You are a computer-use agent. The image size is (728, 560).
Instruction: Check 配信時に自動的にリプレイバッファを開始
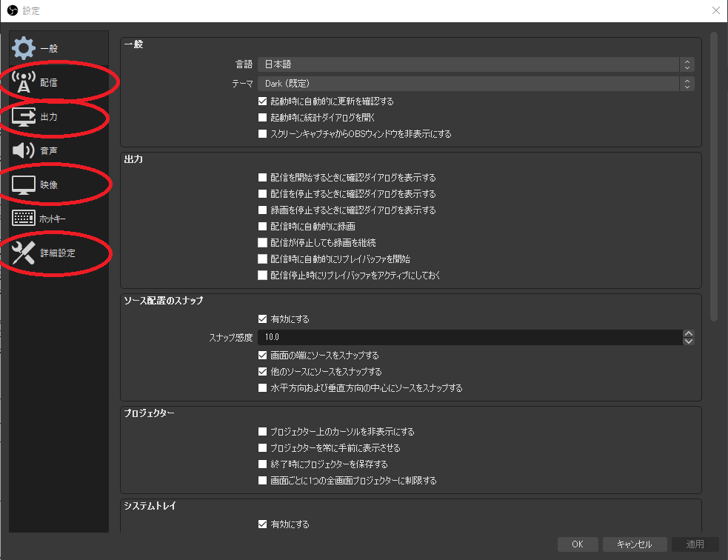262,259
